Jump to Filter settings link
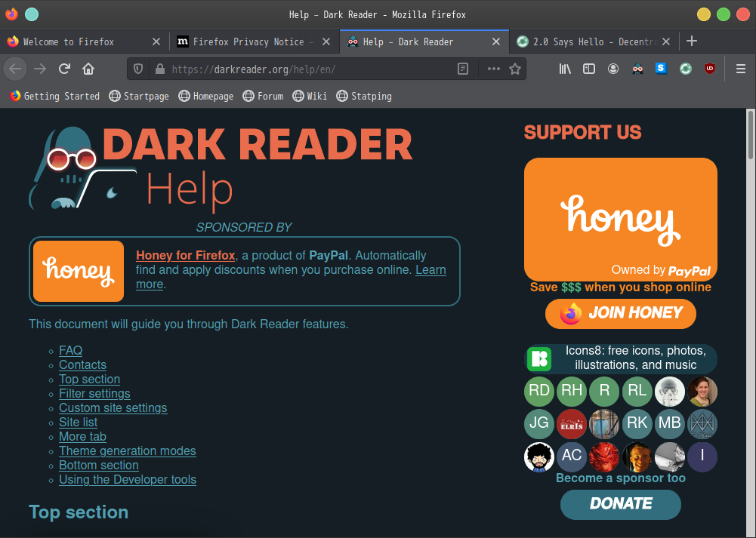This screenshot has height=538, width=756. point(94,394)
